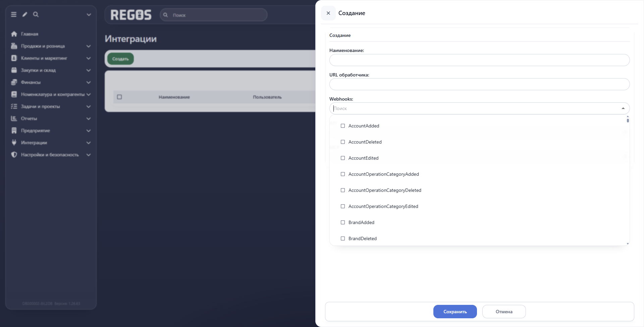Open the Интеграции menu item
Screen dimensions: 644x327
click(x=51, y=143)
